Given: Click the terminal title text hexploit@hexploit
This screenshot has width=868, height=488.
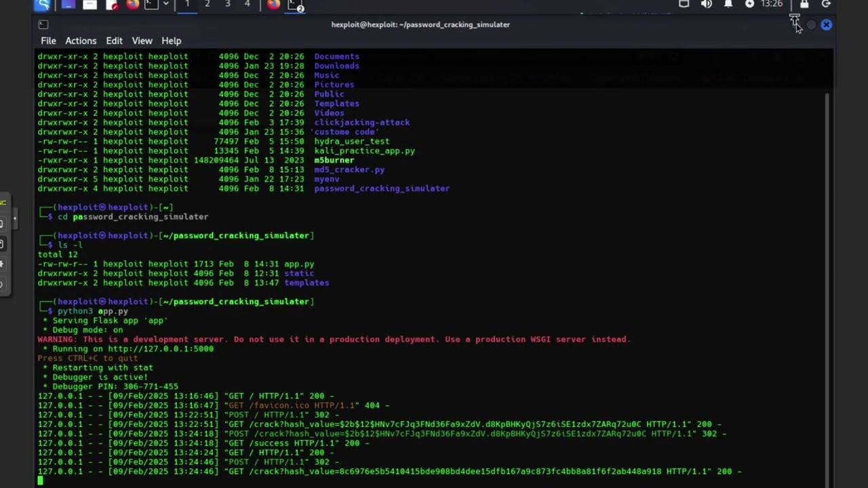Looking at the screenshot, I should point(420,24).
